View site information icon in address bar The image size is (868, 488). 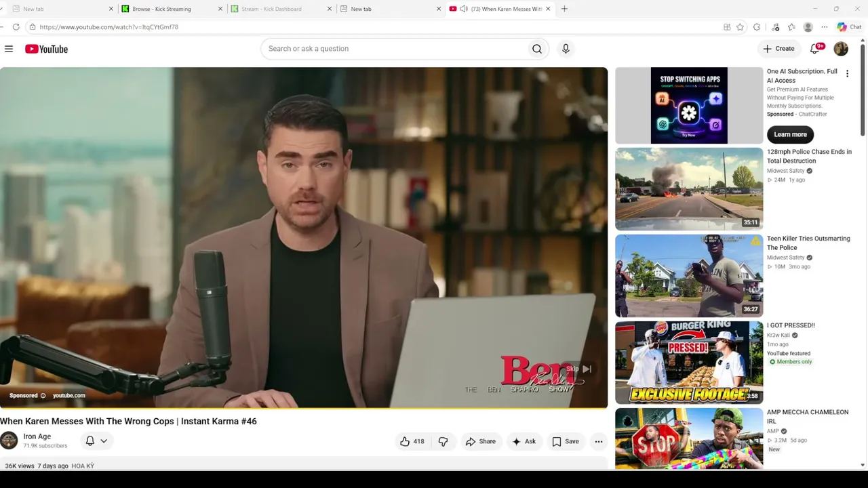32,27
